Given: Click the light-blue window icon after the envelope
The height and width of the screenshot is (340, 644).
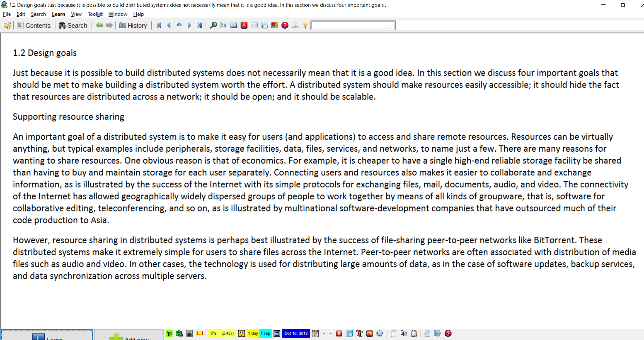Looking at the screenshot, I should [x=264, y=25].
